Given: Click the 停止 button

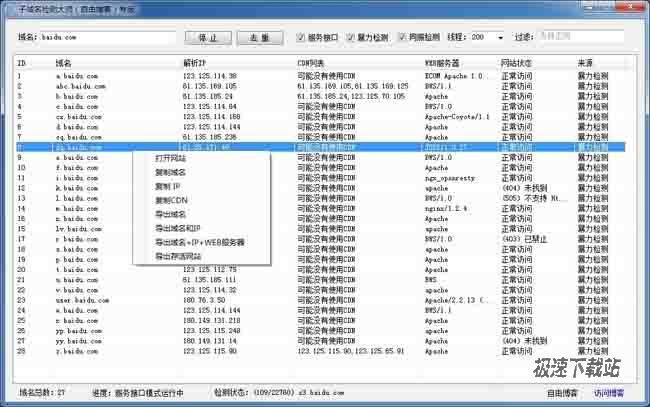Looking at the screenshot, I should [x=208, y=38].
